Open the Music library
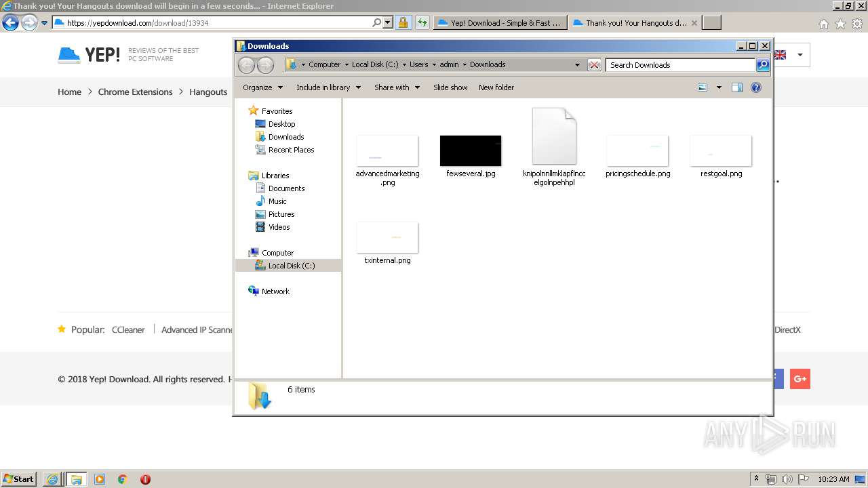 click(277, 201)
